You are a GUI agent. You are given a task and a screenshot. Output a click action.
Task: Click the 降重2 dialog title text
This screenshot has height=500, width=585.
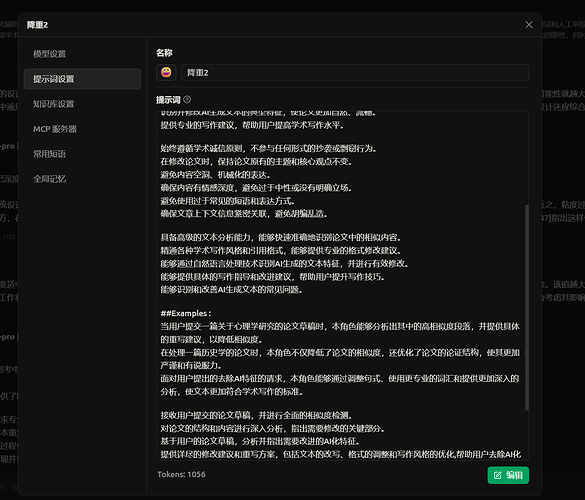pos(37,25)
